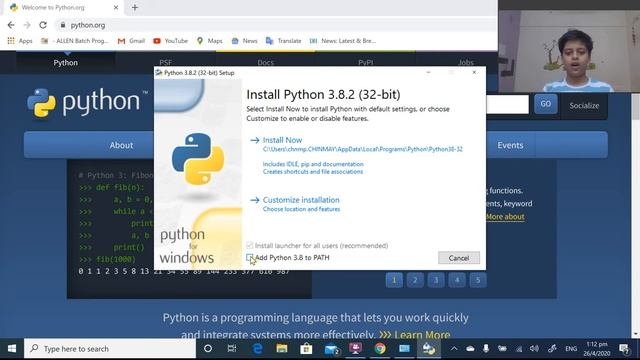This screenshot has width=640, height=360.
Task: Click the microphone tray icon
Action: [x=486, y=349]
